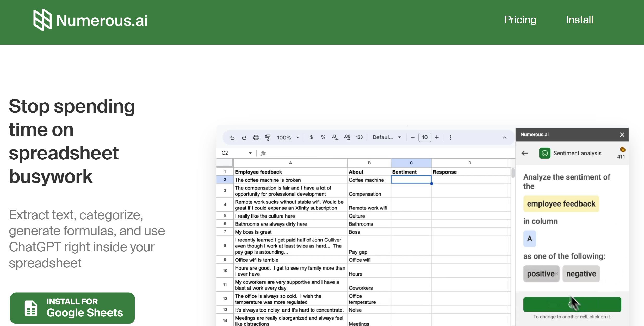This screenshot has height=326, width=644.
Task: Select the 'positive' sentiment toggle tag
Action: click(541, 274)
